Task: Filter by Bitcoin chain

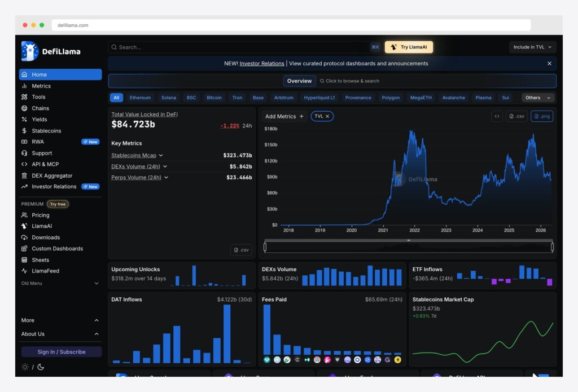Action: 214,98
